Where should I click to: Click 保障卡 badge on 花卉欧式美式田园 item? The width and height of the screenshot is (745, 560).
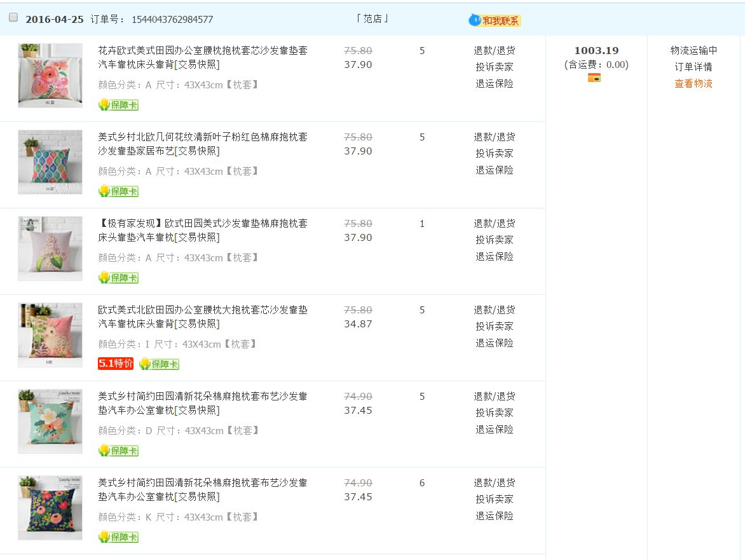click(118, 105)
